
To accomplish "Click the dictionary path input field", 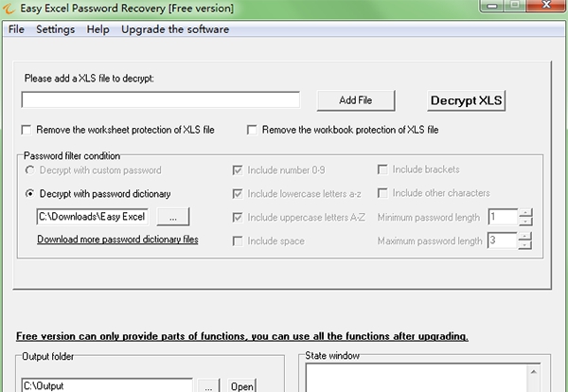I will pyautogui.click(x=93, y=217).
